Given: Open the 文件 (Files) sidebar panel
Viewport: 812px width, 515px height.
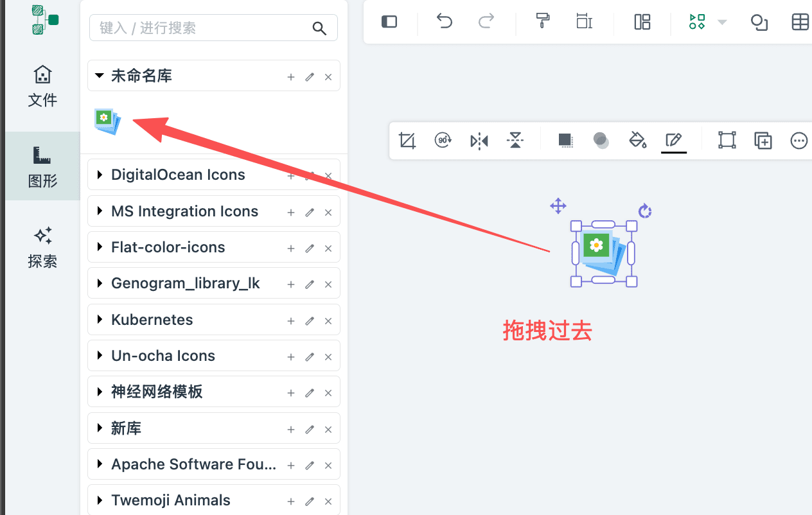Looking at the screenshot, I should click(x=42, y=85).
